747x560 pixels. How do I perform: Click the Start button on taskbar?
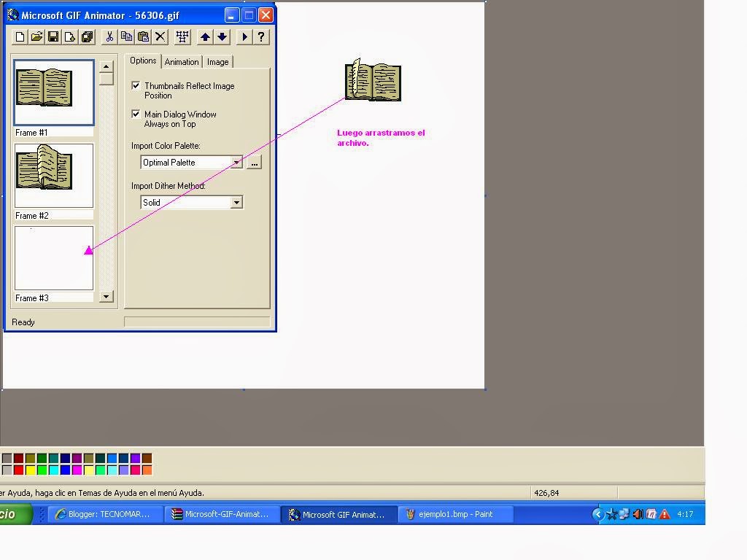coord(15,514)
